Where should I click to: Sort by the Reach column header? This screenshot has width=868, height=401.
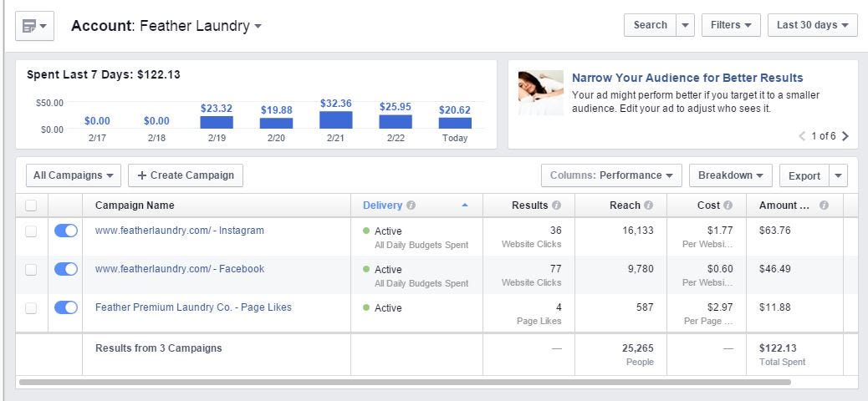coord(625,206)
